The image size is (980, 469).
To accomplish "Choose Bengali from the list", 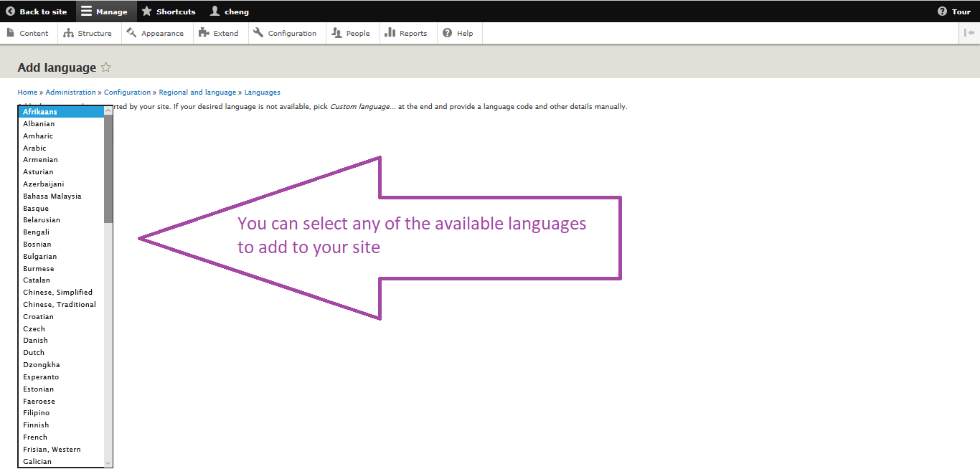I will pos(61,232).
